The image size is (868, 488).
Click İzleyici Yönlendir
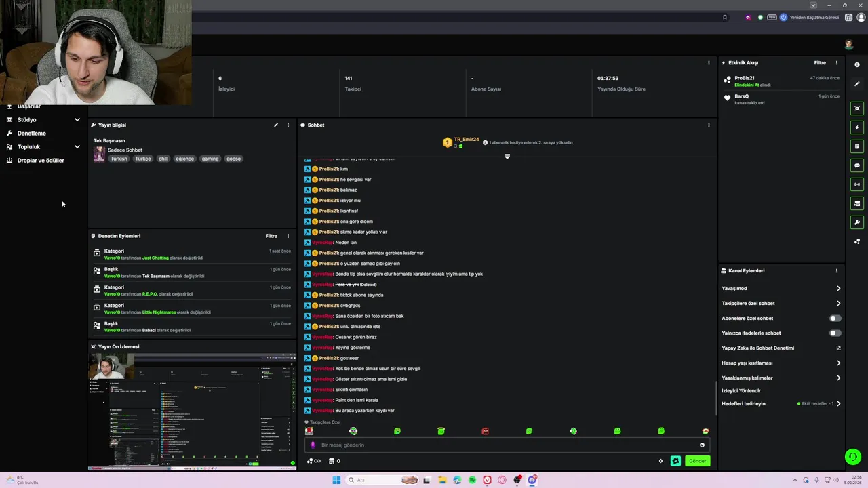(741, 390)
